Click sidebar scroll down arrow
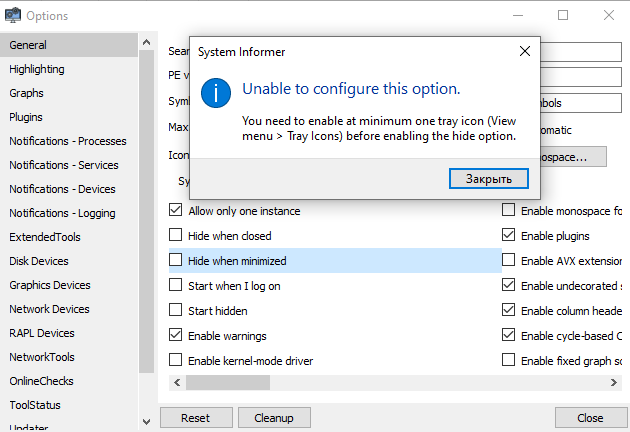The image size is (630, 432). (147, 422)
